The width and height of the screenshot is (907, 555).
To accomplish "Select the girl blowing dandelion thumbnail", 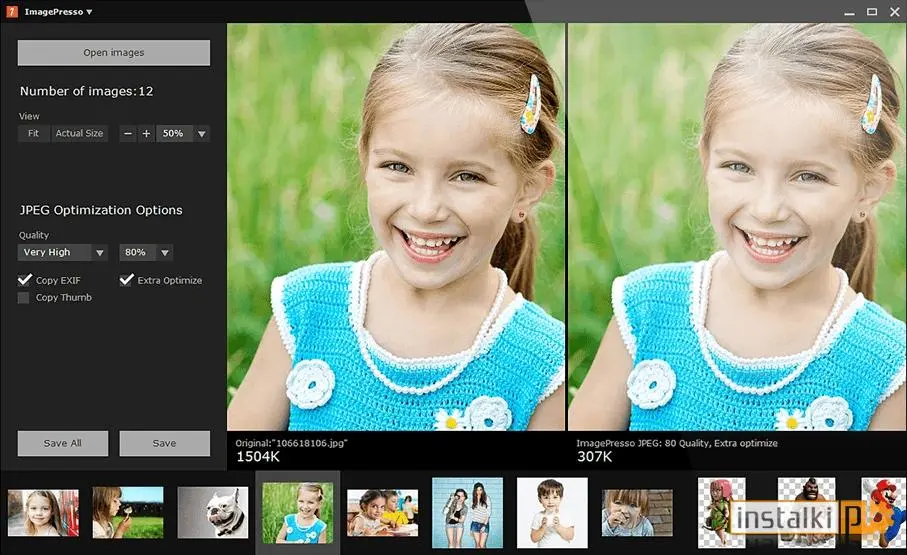I will 128,513.
